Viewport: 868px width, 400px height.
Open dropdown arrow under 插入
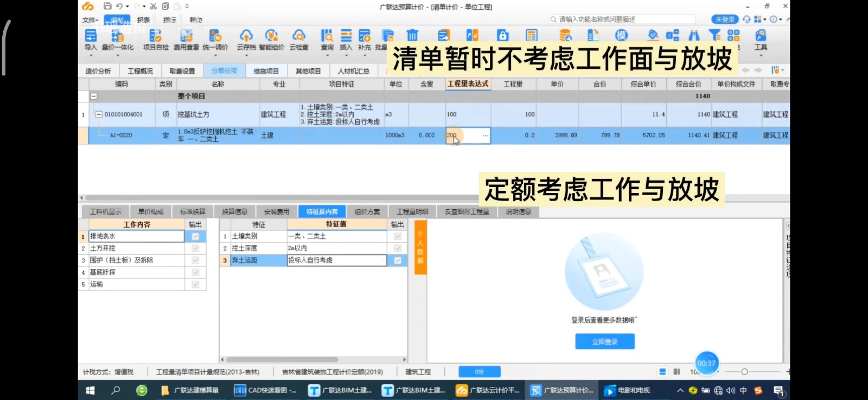click(346, 55)
